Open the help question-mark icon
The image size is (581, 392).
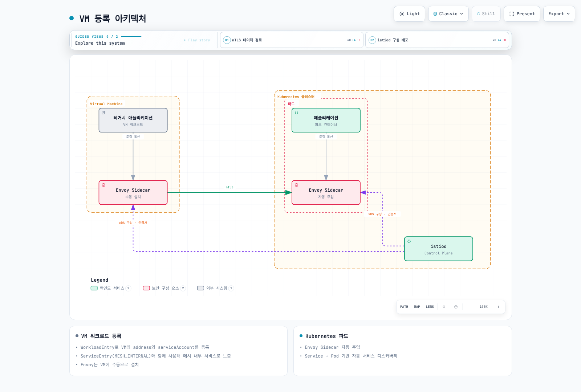coord(456,307)
